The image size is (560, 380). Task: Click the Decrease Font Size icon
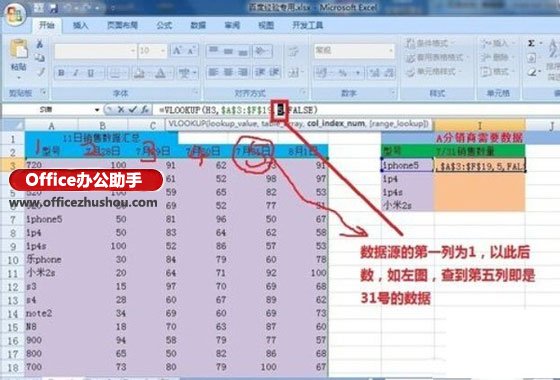tap(191, 51)
